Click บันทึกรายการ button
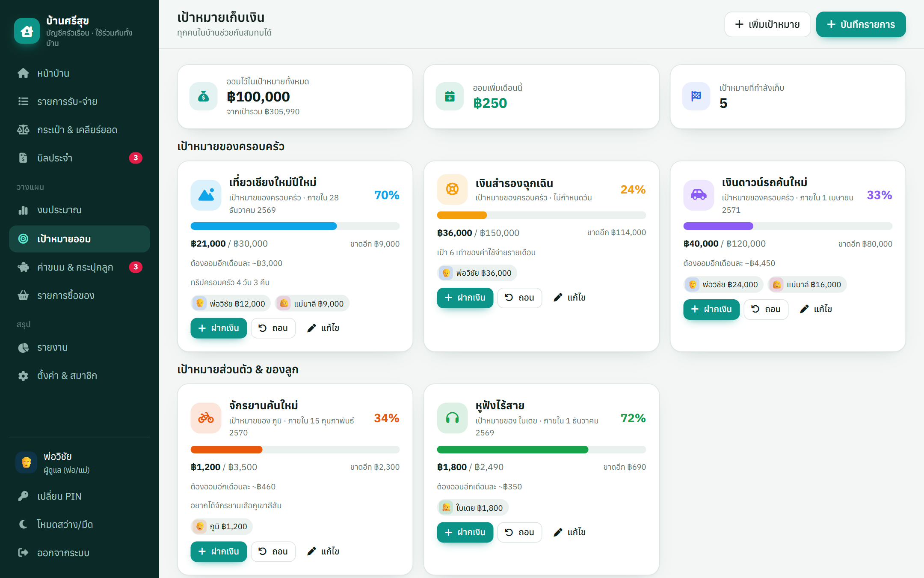 coord(861,24)
